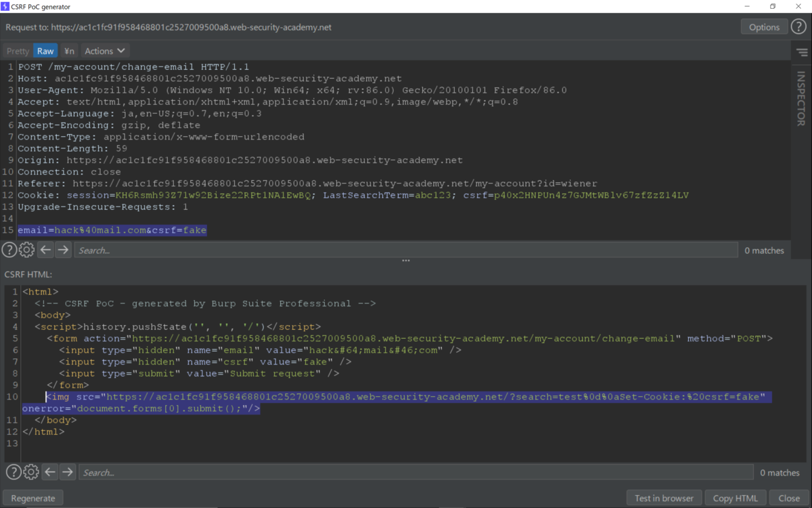Click the Content-Length: 59 header line
Viewport: 812px width, 508px height.
pyautogui.click(x=72, y=148)
